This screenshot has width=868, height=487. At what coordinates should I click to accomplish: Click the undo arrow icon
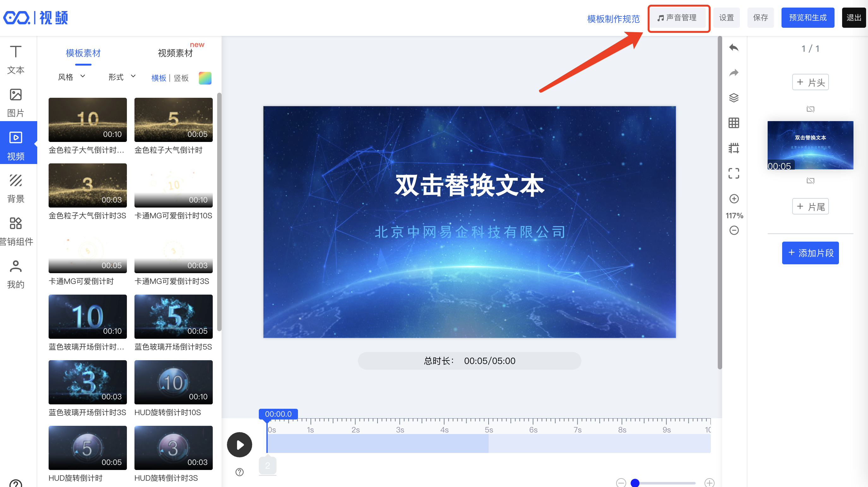click(734, 48)
